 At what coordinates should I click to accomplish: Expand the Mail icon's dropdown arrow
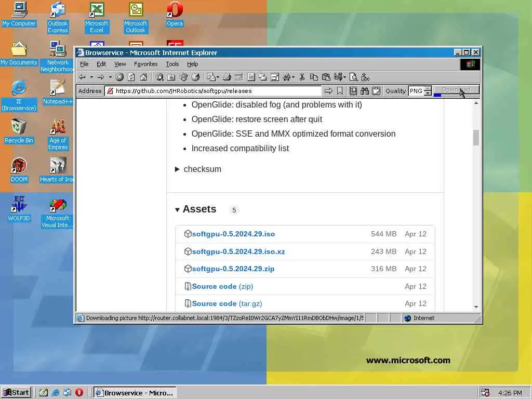(218, 77)
